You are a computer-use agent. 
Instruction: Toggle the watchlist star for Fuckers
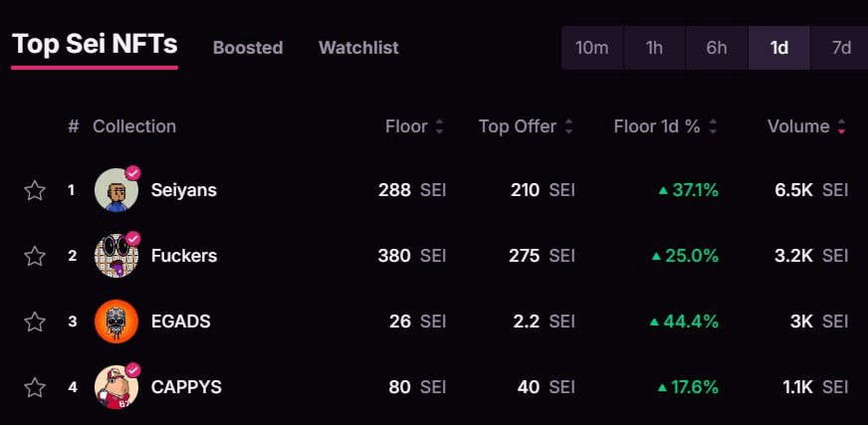click(34, 256)
